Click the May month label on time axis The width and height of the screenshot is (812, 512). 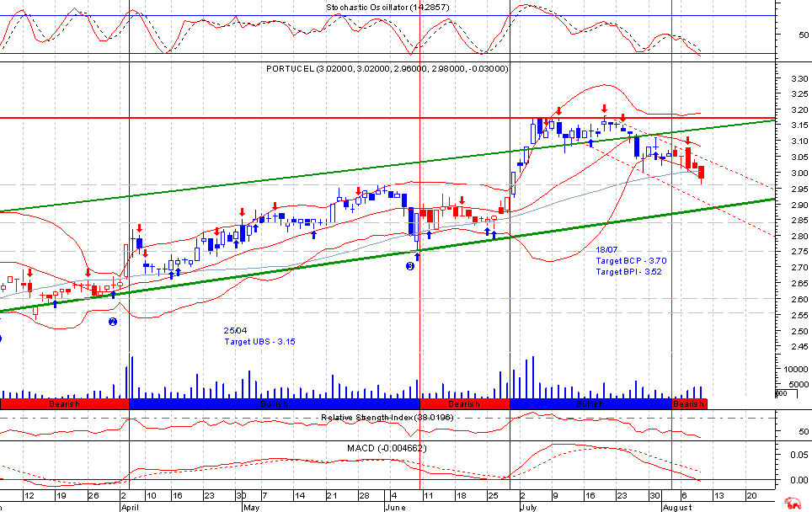[251, 507]
